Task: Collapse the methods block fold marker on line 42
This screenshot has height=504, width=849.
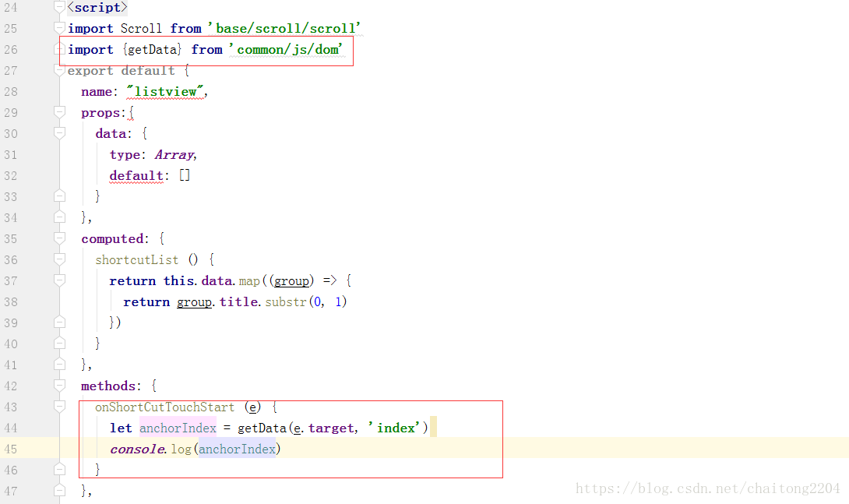Action: coord(59,386)
